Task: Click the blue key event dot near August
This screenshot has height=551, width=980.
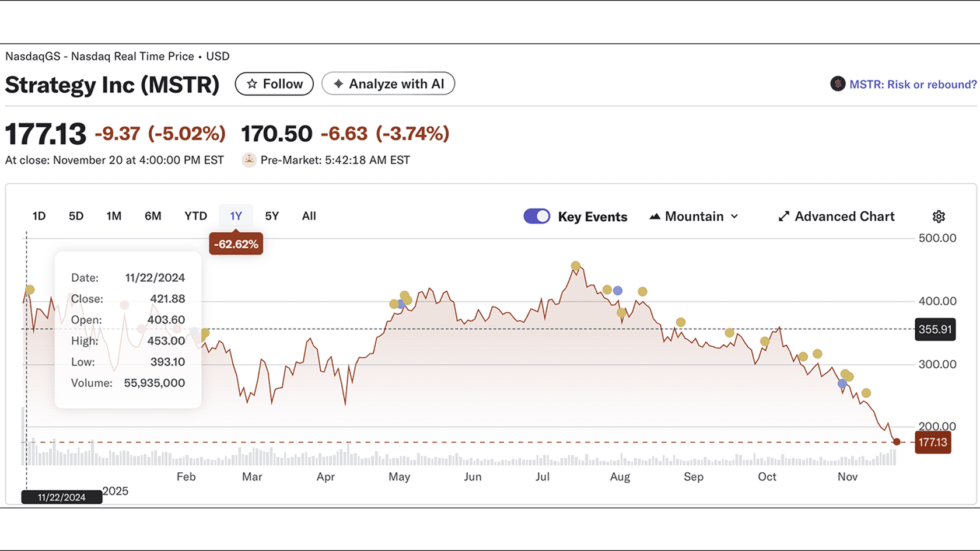Action: click(x=618, y=290)
